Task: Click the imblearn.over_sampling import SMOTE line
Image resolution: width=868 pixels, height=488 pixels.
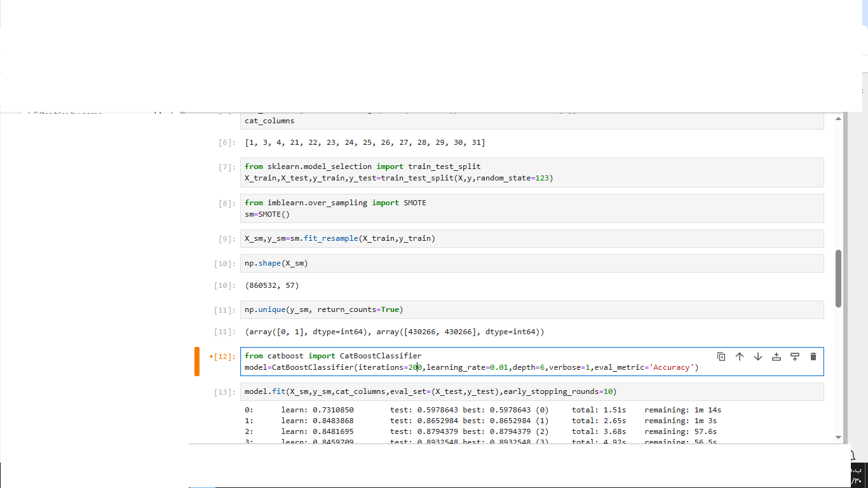Action: 336,203
